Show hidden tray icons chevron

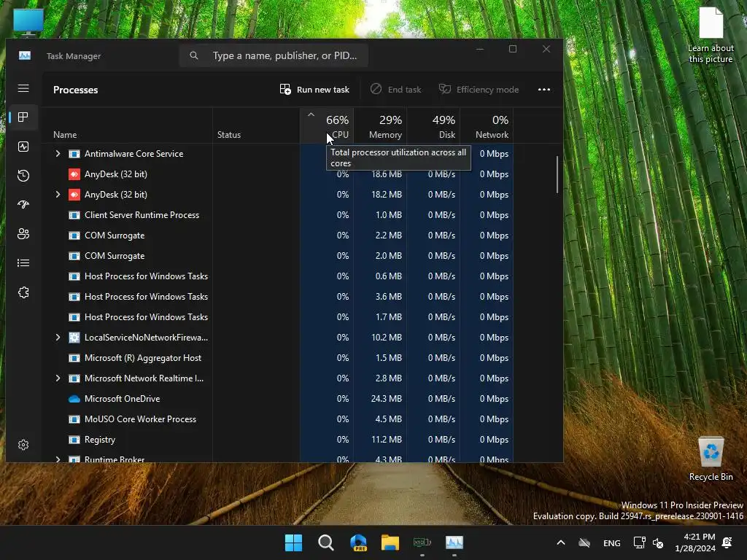[x=561, y=542]
